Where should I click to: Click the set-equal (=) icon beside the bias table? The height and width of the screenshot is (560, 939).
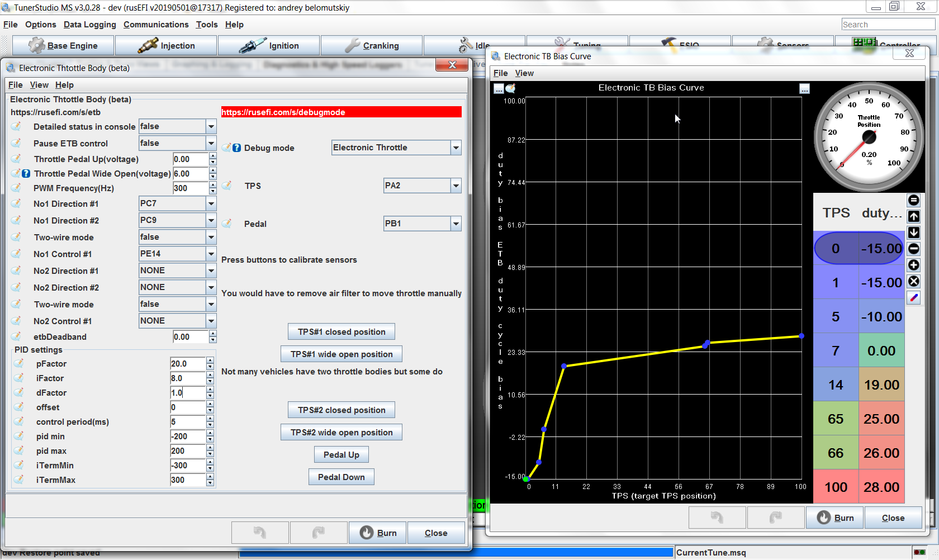coord(913,200)
